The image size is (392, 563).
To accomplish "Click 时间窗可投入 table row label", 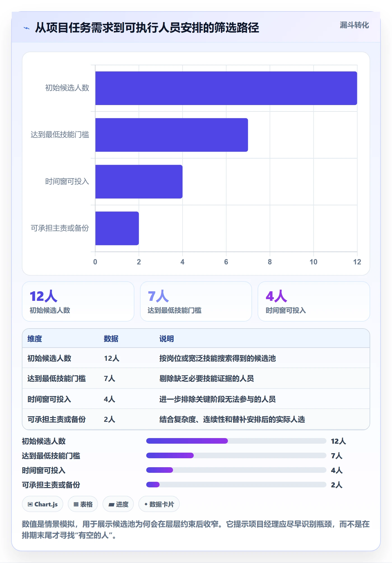I will 49,399.
